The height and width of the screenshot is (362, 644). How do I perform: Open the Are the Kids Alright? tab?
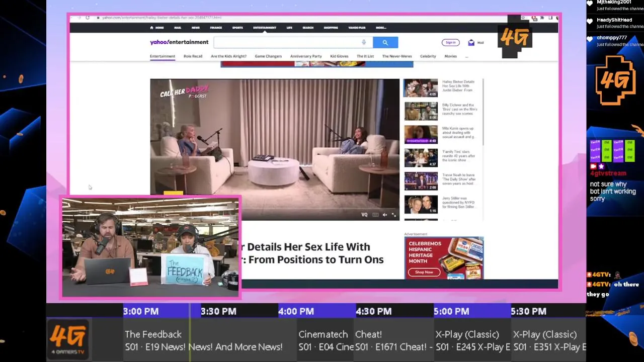228,56
